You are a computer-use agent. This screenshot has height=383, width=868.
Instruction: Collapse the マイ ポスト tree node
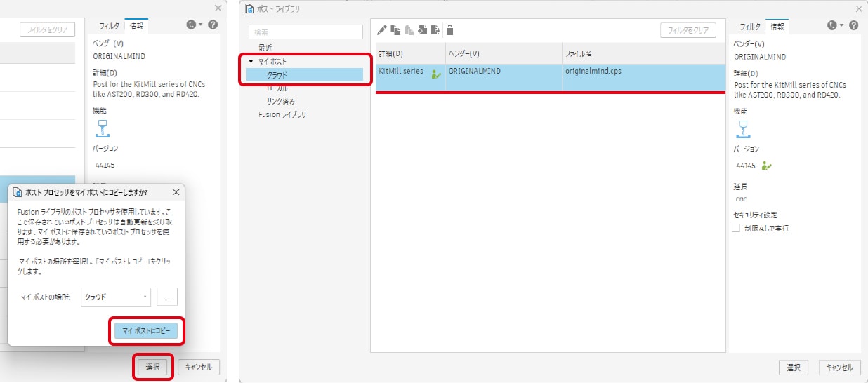point(251,62)
